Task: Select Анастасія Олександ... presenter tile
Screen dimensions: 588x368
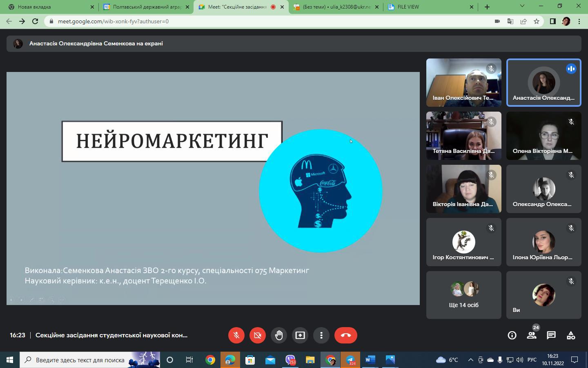Action: (x=544, y=83)
